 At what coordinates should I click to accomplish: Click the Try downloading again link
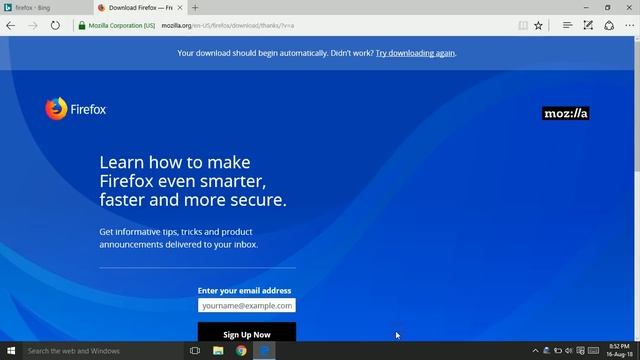(x=415, y=53)
